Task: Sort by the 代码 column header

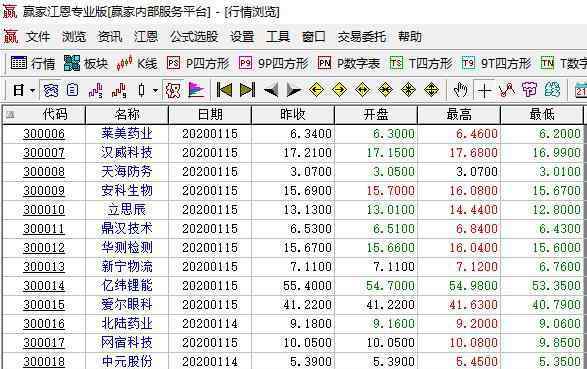Action: (44, 115)
